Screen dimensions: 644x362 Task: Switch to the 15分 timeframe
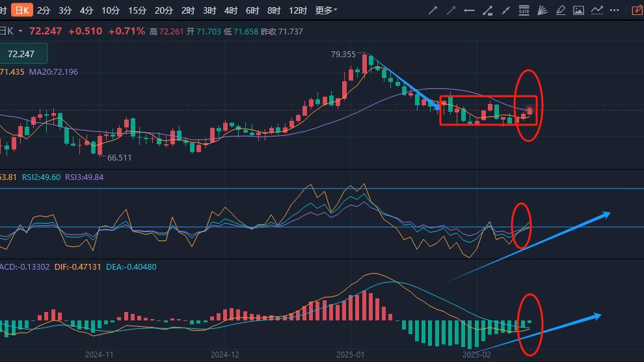[x=137, y=10]
